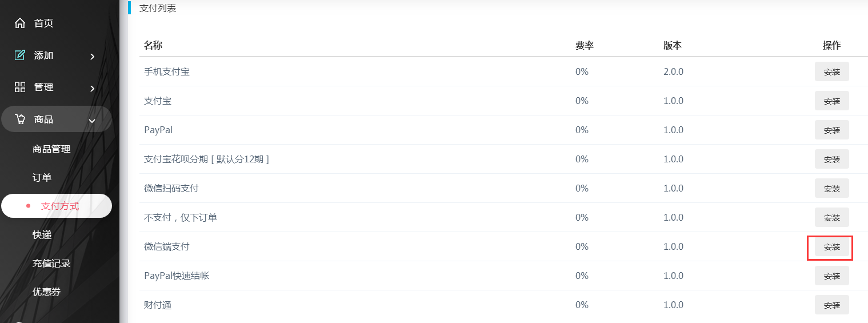Install 微信扫码支付 payment

(831, 189)
